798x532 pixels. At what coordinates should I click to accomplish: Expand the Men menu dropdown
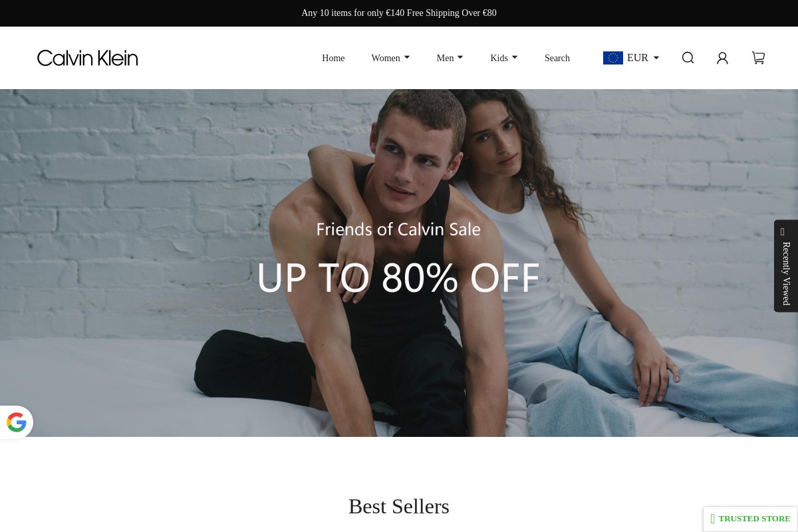pos(450,58)
